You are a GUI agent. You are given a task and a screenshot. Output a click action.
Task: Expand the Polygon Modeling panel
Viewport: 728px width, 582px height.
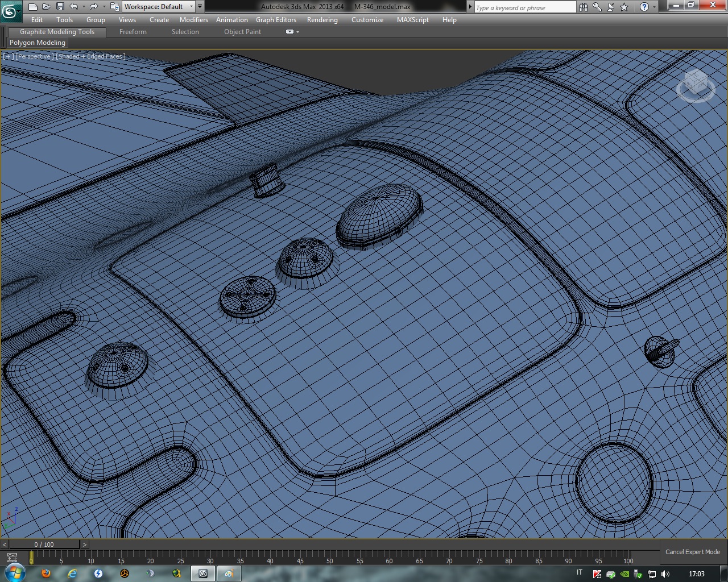pos(38,43)
